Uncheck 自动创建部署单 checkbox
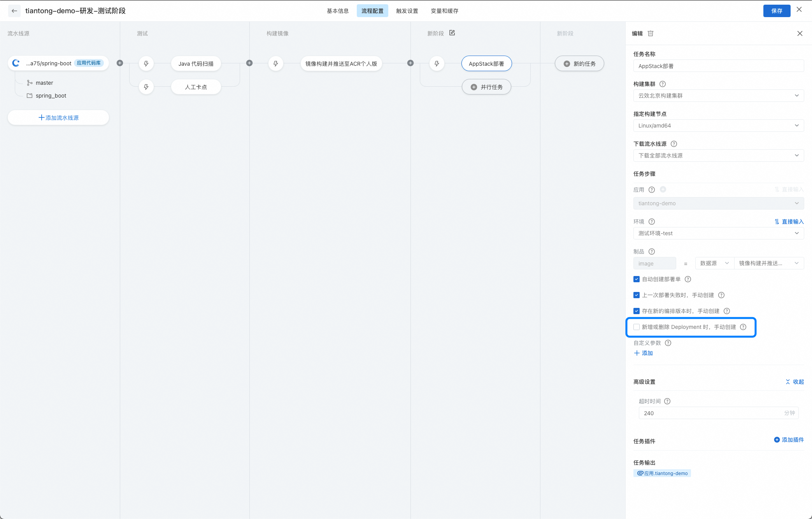This screenshot has width=812, height=519. click(x=637, y=279)
